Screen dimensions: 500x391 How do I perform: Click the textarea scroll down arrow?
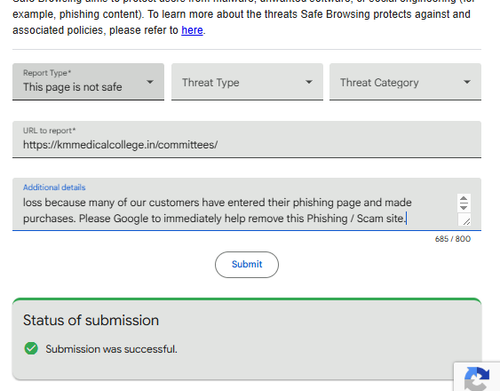tap(464, 207)
